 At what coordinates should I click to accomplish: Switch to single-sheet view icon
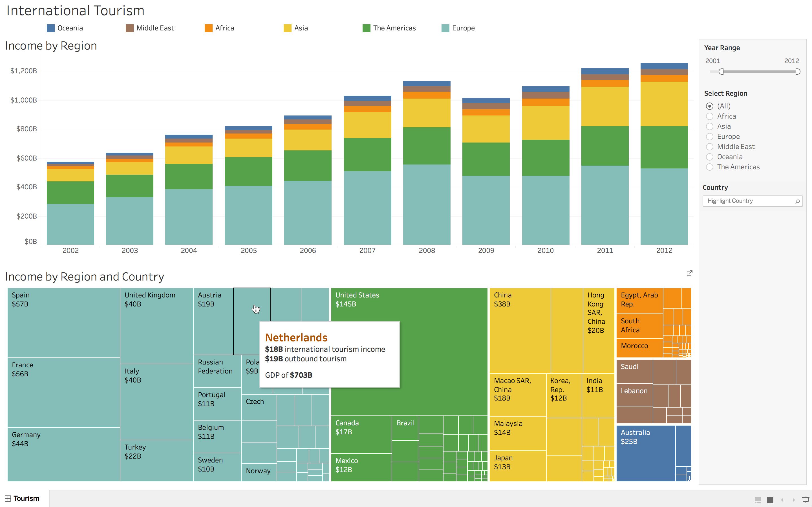770,500
